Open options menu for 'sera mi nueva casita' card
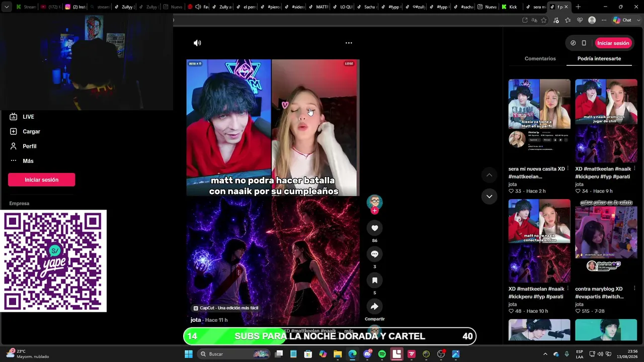644x362 pixels. click(568, 169)
